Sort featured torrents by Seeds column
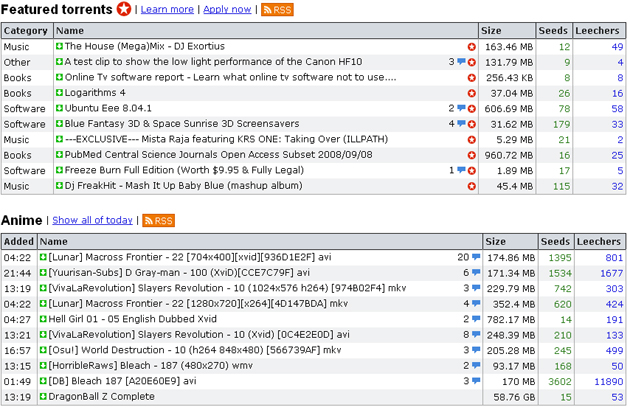Screen dimensions: 630x410 [x=552, y=30]
